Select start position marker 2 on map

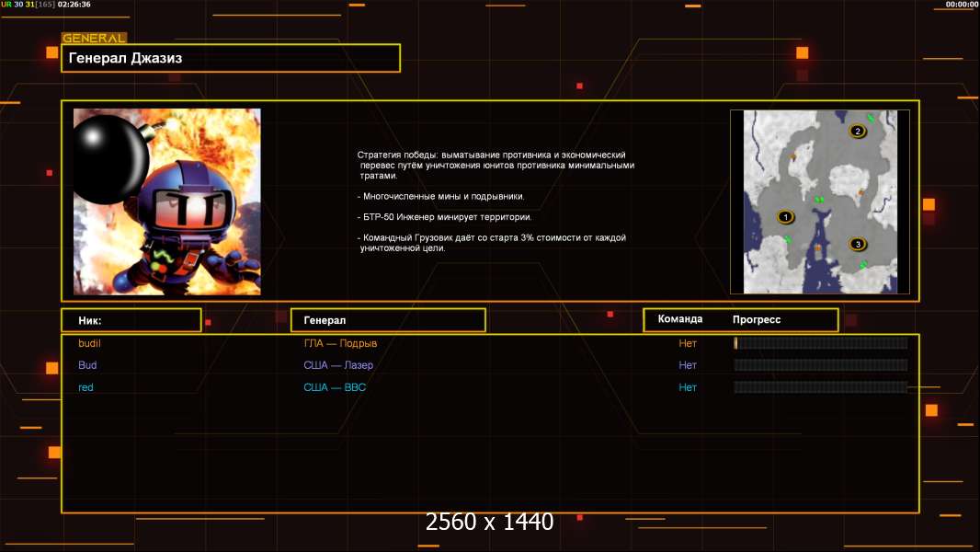(x=858, y=131)
